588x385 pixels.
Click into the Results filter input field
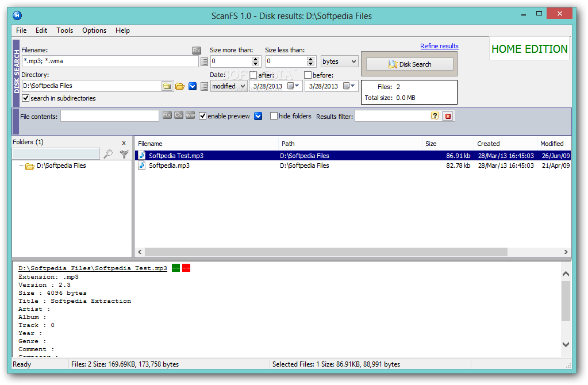pos(393,116)
